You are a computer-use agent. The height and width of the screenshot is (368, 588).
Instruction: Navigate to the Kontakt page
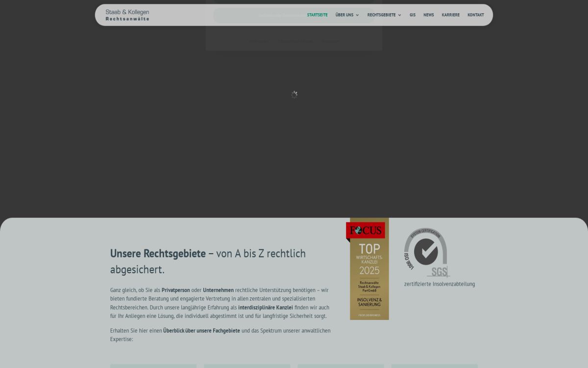point(475,15)
